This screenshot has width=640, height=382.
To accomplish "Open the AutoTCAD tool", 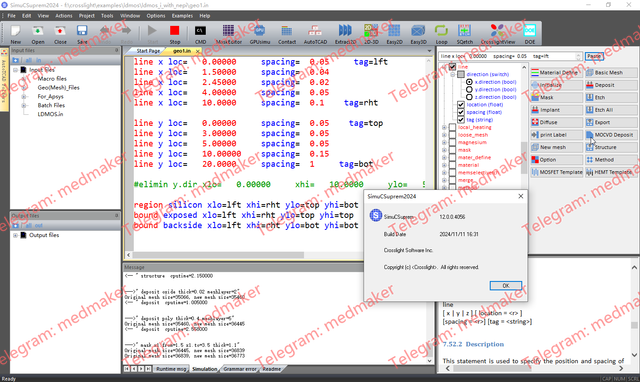I will [x=315, y=31].
